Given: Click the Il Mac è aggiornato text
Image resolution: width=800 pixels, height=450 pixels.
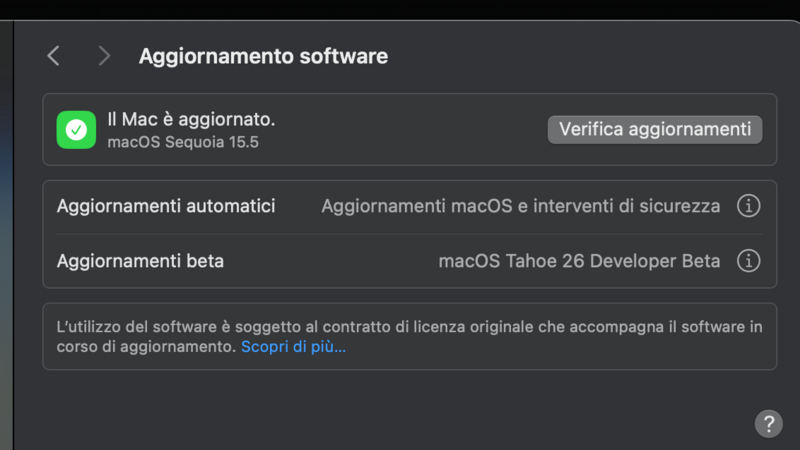Looking at the screenshot, I should 191,119.
